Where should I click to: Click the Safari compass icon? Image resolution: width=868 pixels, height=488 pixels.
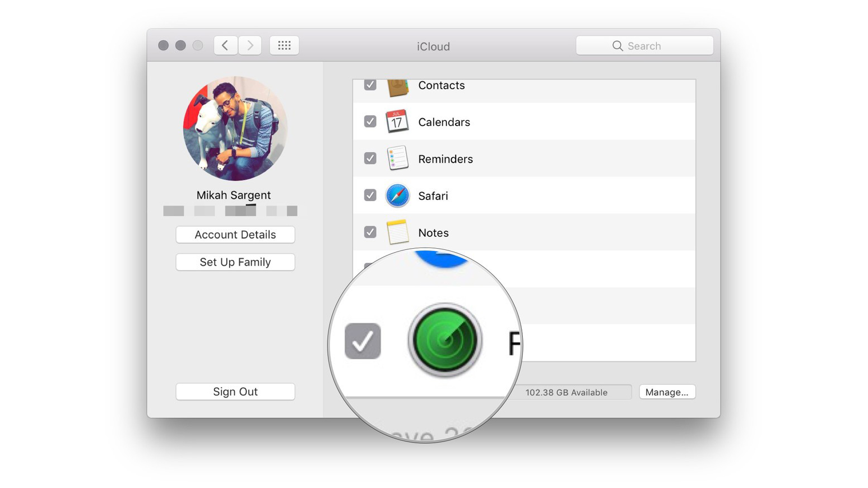coord(397,196)
